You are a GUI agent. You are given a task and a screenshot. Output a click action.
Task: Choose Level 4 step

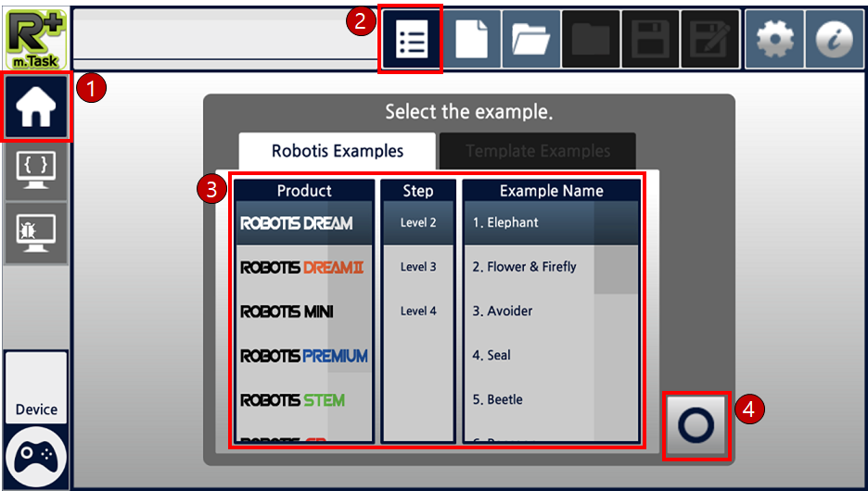[x=418, y=310]
